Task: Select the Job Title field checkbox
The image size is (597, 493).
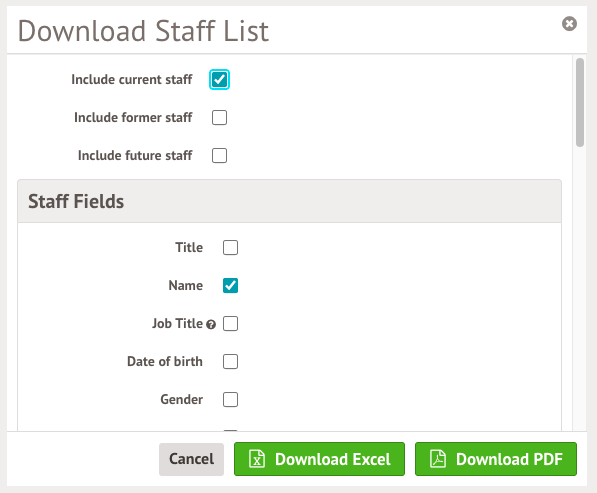Action: (230, 324)
